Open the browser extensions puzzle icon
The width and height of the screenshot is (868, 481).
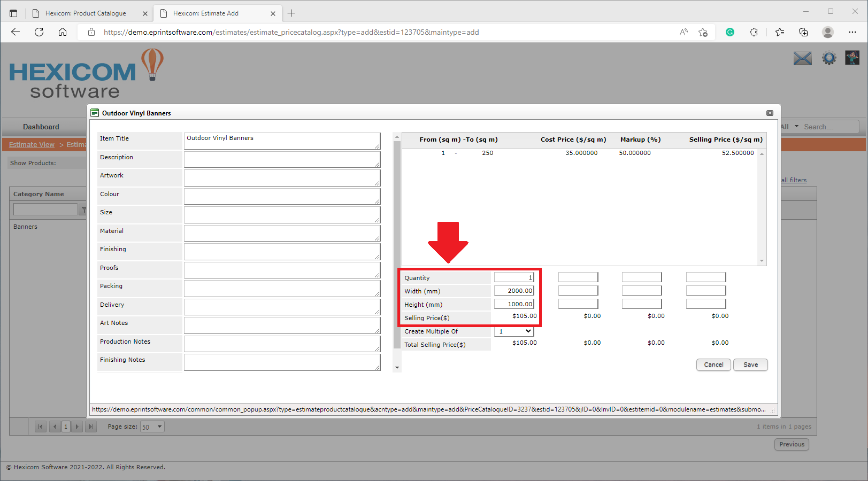point(754,32)
